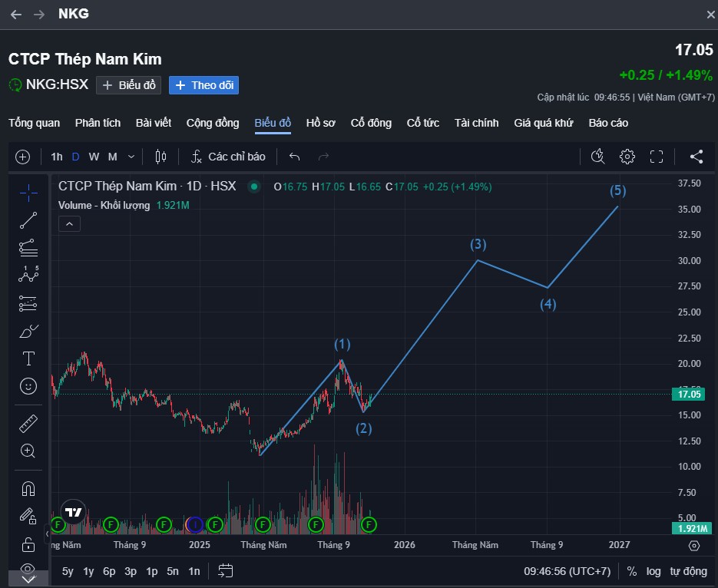Toggle percent scale on price axis
718x588 pixels.
pyautogui.click(x=632, y=571)
